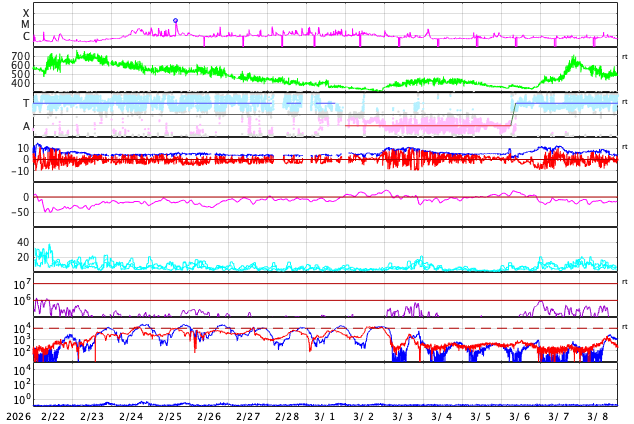The width and height of the screenshot is (634, 424).
Task: Click the T sector label
Action: coord(26,103)
